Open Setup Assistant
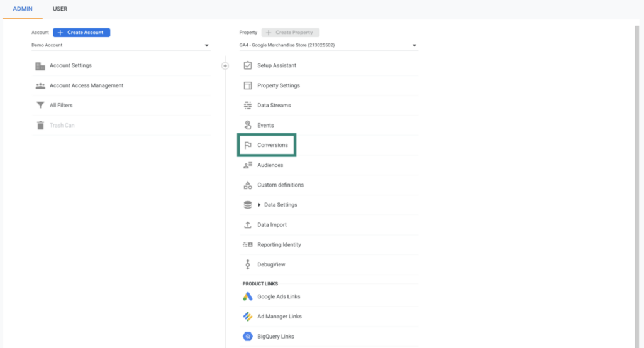The image size is (644, 348). tap(277, 65)
